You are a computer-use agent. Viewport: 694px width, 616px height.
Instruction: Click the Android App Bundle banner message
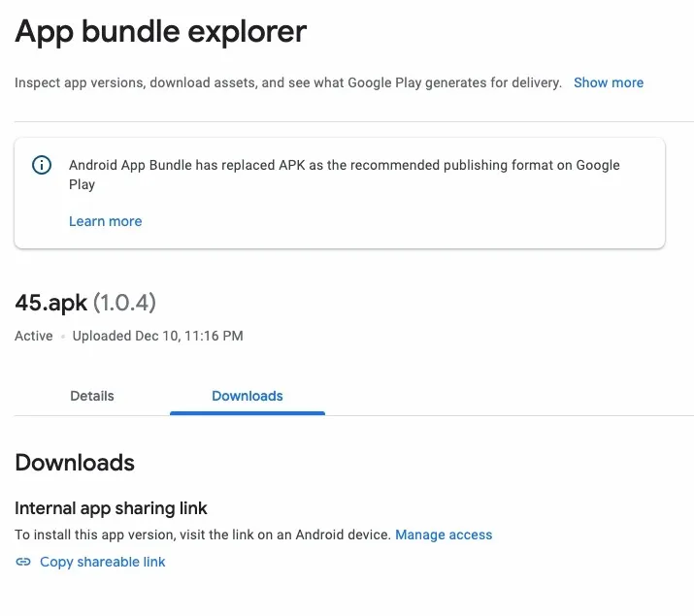(344, 175)
